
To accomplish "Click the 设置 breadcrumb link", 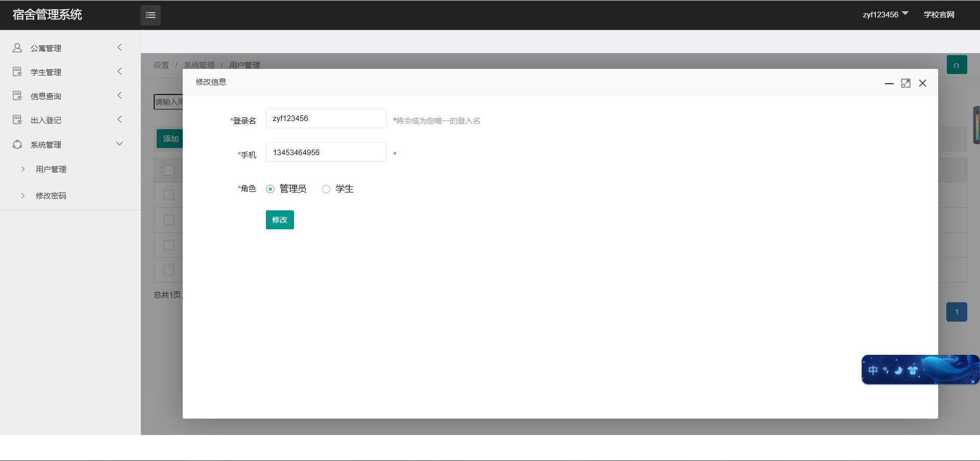I will [161, 65].
